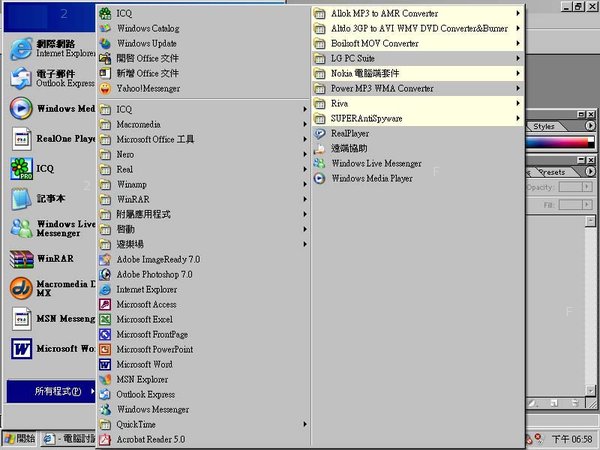600x450 pixels.
Task: Click Microsoft Access icon
Action: pyautogui.click(x=105, y=305)
